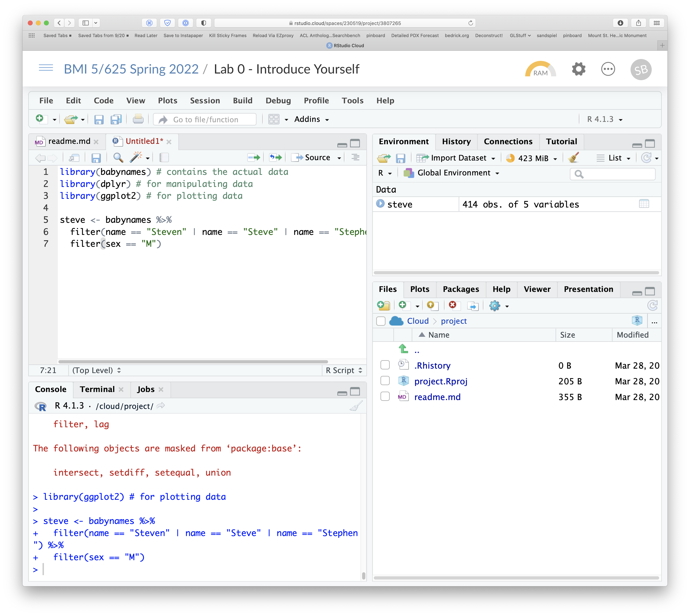Open the Session menu
Screen dimensions: 690x616
(x=205, y=101)
